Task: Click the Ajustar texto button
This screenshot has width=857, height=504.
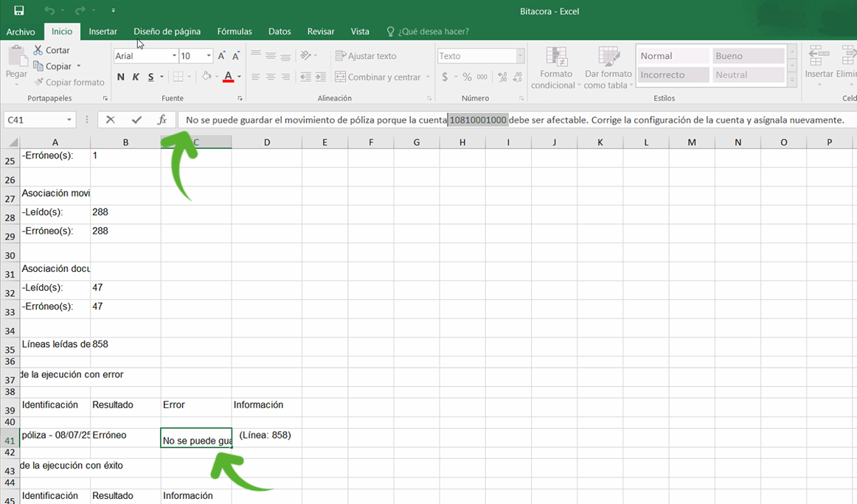Action: tap(366, 56)
